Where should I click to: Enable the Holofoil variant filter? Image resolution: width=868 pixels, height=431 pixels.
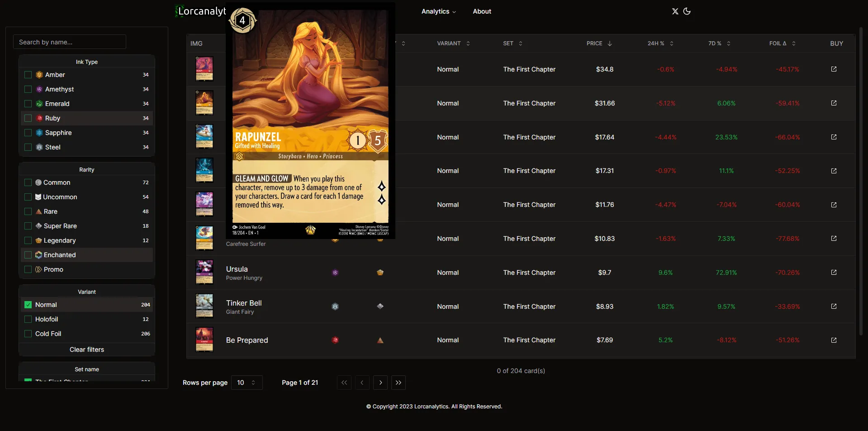pyautogui.click(x=28, y=319)
